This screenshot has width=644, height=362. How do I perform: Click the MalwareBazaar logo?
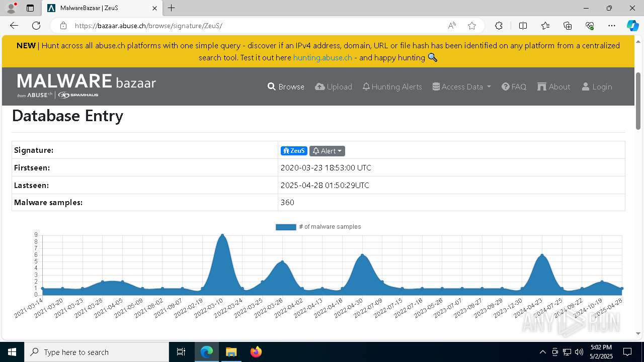pyautogui.click(x=87, y=85)
